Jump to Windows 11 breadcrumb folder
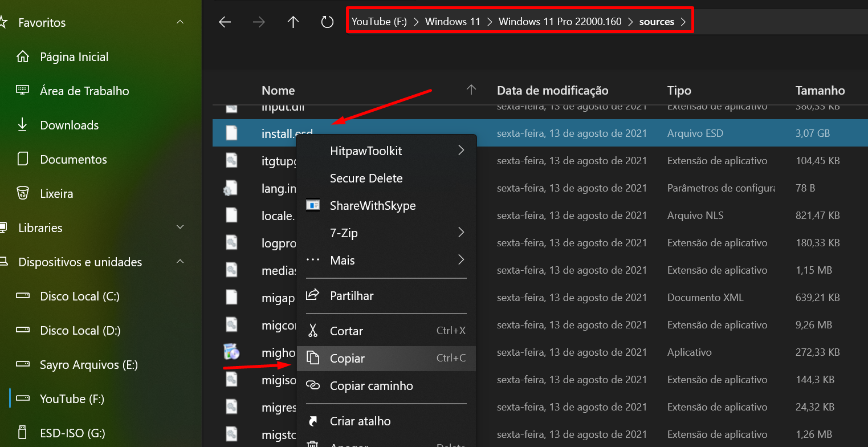 pyautogui.click(x=453, y=22)
